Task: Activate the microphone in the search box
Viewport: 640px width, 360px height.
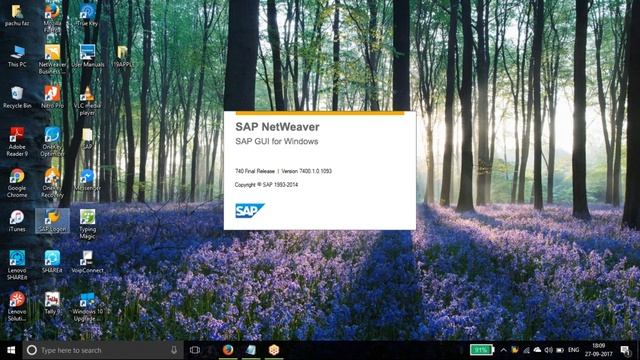Action: click(174, 350)
